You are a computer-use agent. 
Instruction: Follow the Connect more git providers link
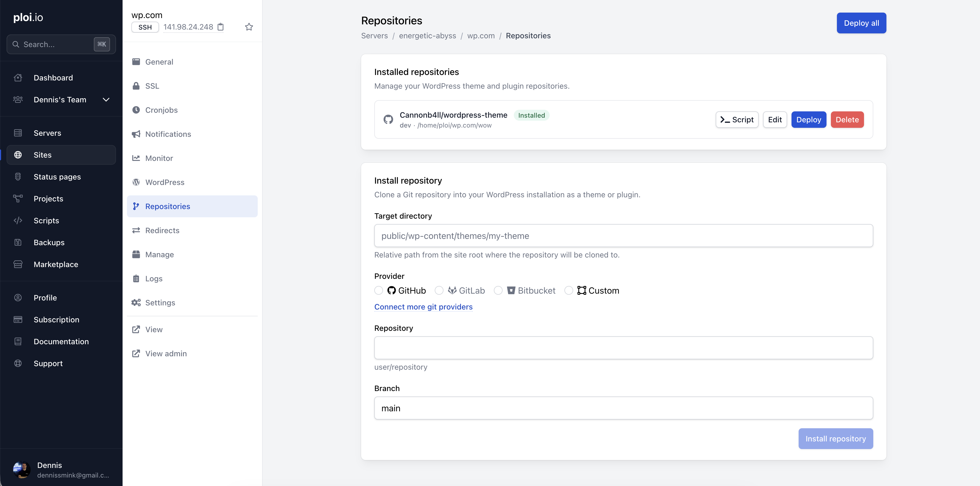click(x=423, y=307)
